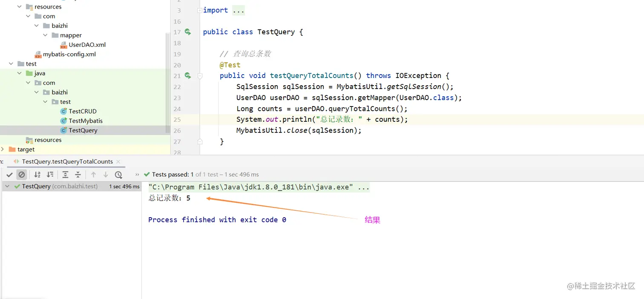Select the mapper folder icon
Viewport: 644px width, 299px height.
[x=55, y=35]
